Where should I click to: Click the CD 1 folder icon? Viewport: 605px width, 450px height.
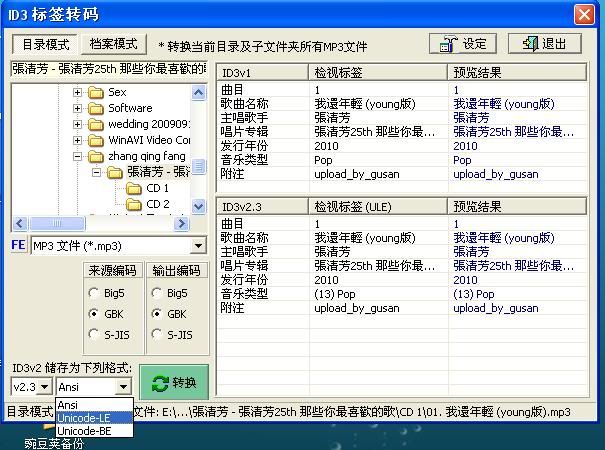(134, 189)
